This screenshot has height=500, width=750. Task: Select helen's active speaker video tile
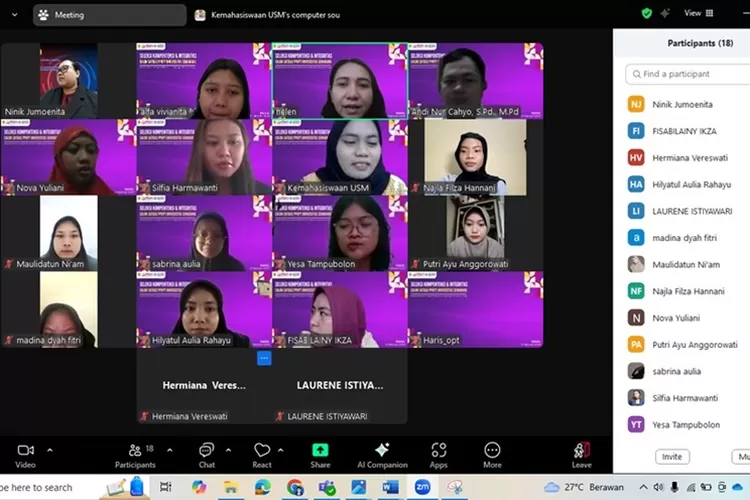(x=340, y=81)
